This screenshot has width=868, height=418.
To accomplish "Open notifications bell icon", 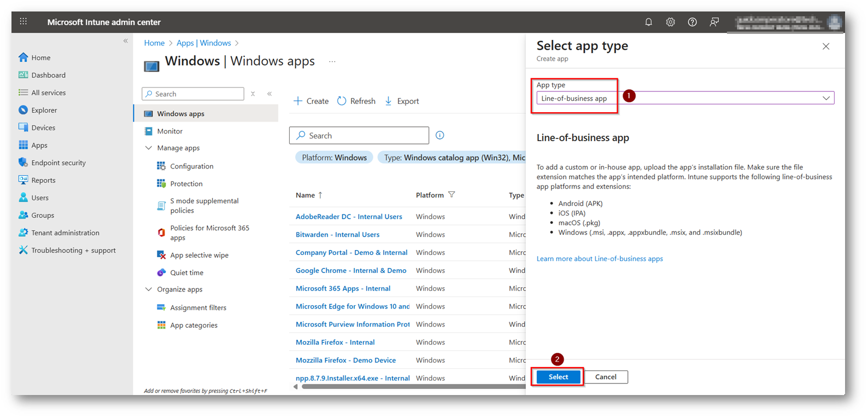I will [x=648, y=22].
